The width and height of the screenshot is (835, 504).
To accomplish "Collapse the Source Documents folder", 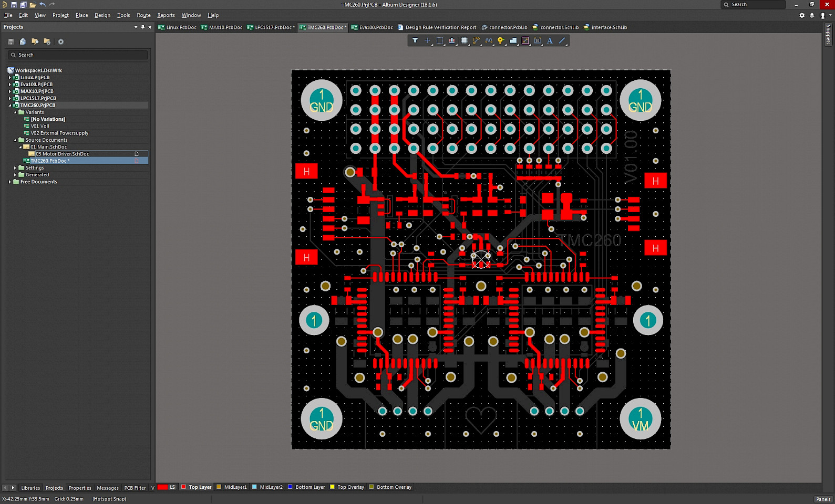I will (15, 140).
